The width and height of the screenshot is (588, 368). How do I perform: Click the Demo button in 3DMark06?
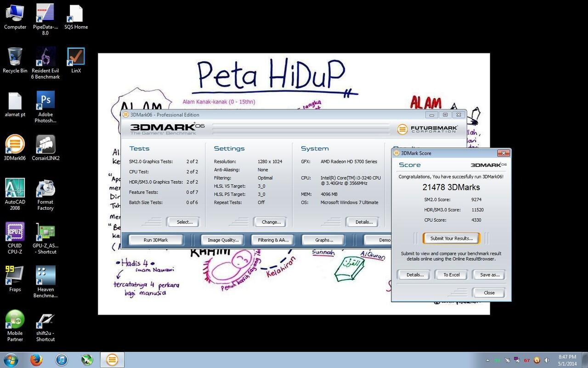378,240
